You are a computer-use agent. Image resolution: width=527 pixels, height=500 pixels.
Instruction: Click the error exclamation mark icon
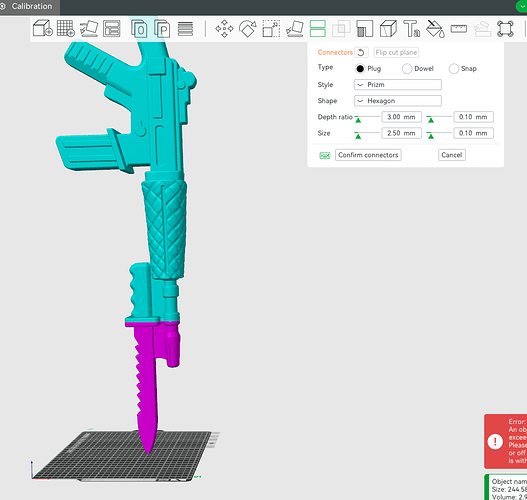pos(495,442)
